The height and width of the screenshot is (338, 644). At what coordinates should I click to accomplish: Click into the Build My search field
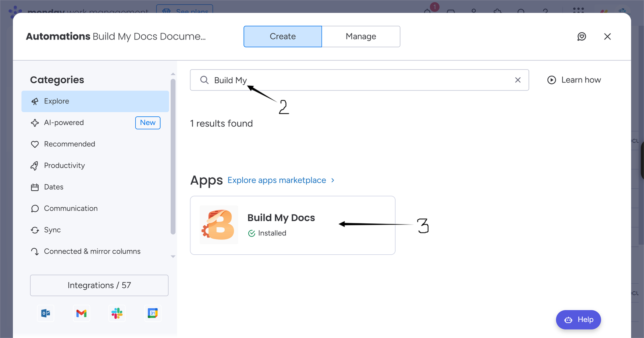click(x=359, y=80)
